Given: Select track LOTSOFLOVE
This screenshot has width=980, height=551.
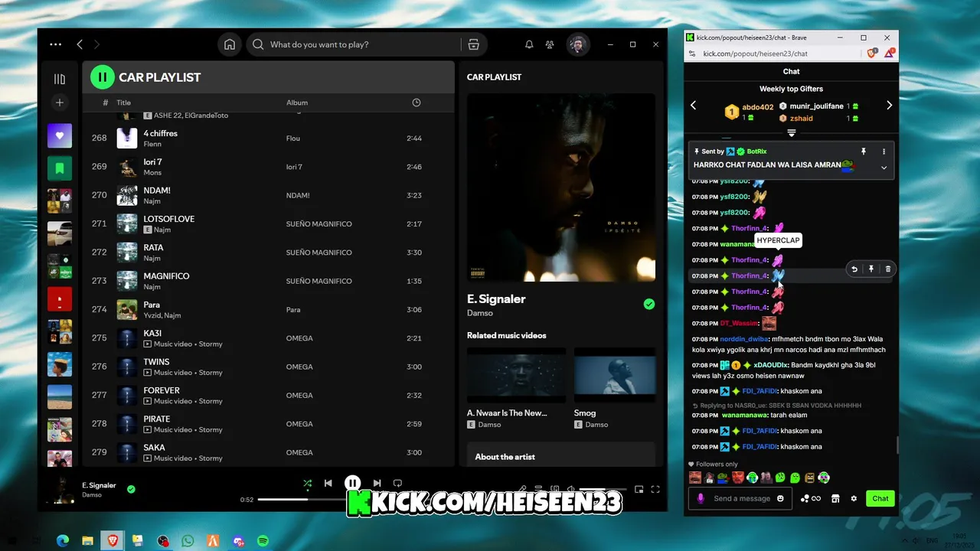Looking at the screenshot, I should pos(268,224).
